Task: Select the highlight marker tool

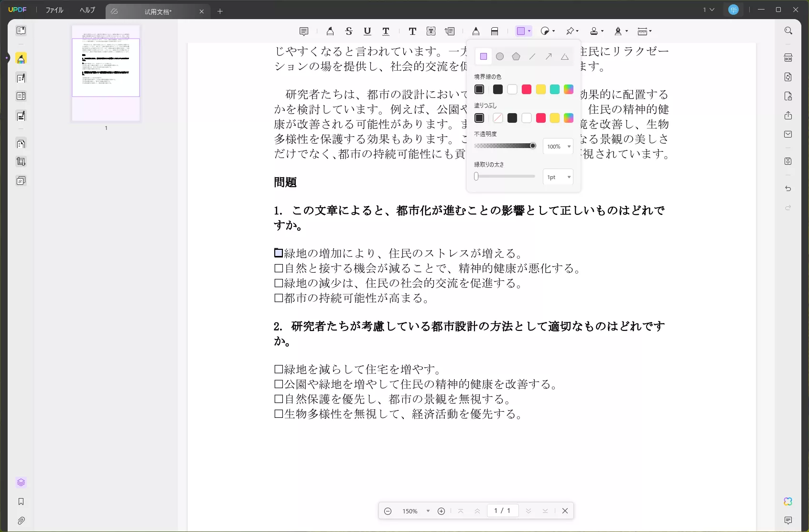Action: click(330, 32)
